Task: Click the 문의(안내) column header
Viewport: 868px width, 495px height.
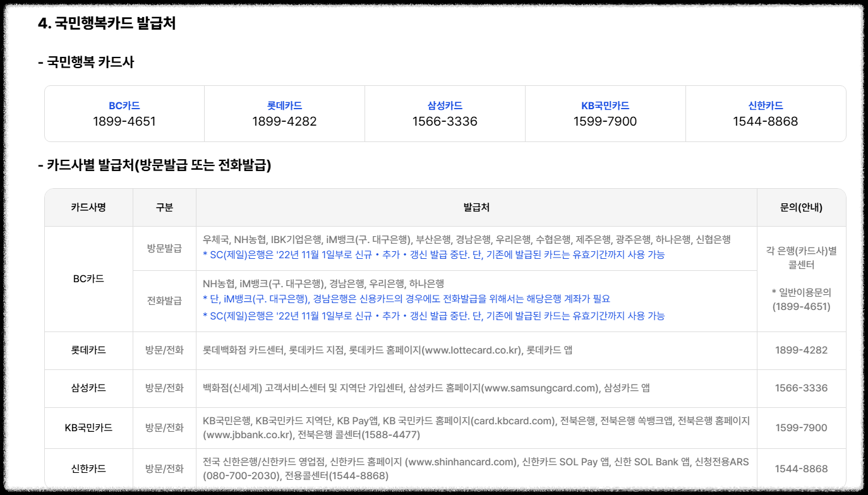Action: (801, 207)
